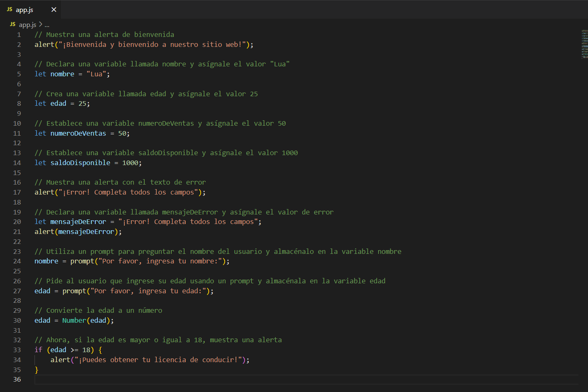Click the "Lua" string value on line 5

pyautogui.click(x=96, y=74)
